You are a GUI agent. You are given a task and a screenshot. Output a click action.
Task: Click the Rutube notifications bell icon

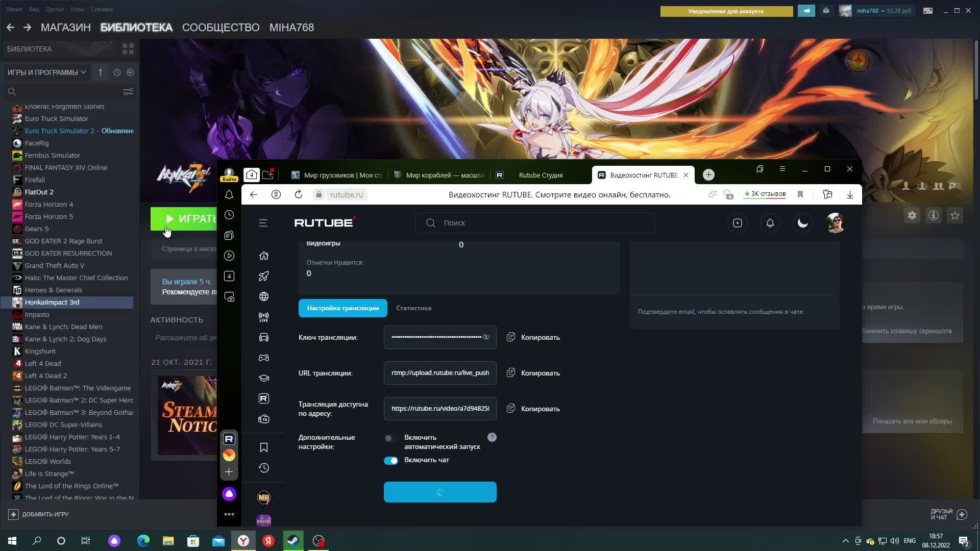(x=770, y=223)
